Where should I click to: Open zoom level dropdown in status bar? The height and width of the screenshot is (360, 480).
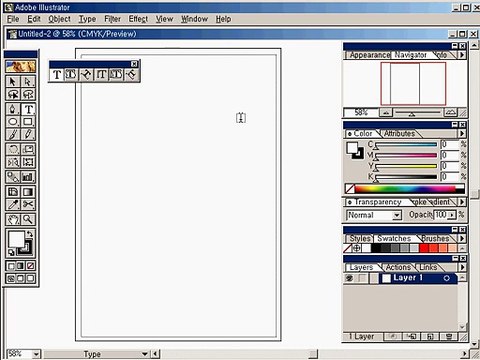click(36, 354)
